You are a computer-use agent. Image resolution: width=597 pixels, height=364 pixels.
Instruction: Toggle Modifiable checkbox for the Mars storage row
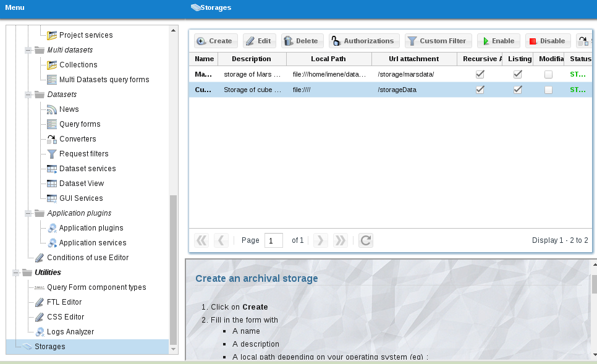(x=548, y=74)
